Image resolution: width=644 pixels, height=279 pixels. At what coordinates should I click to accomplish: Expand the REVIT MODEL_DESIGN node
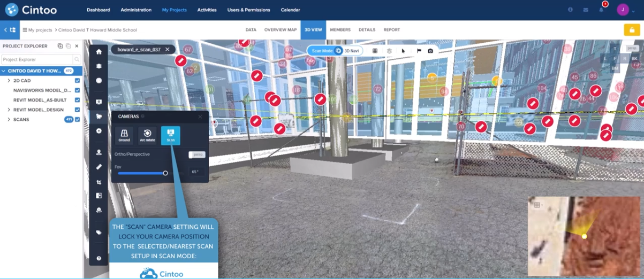9,110
